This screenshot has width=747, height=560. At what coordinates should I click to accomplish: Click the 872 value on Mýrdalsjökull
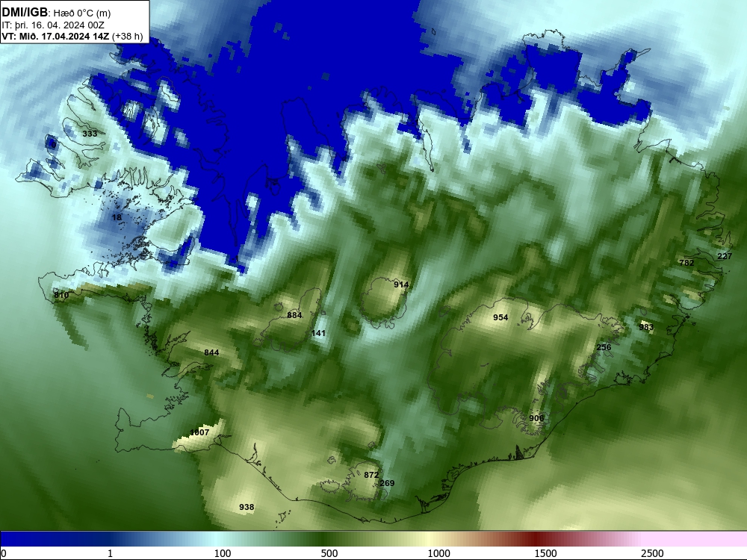tap(371, 475)
